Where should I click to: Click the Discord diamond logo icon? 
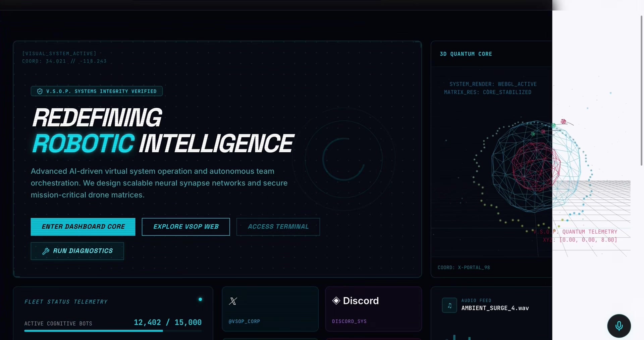pos(336,300)
